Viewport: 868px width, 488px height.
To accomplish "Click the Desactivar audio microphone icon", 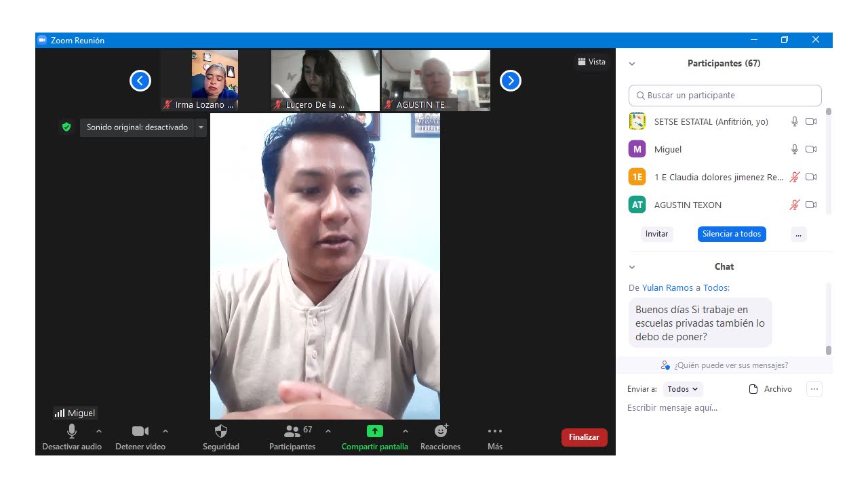I will tap(72, 431).
